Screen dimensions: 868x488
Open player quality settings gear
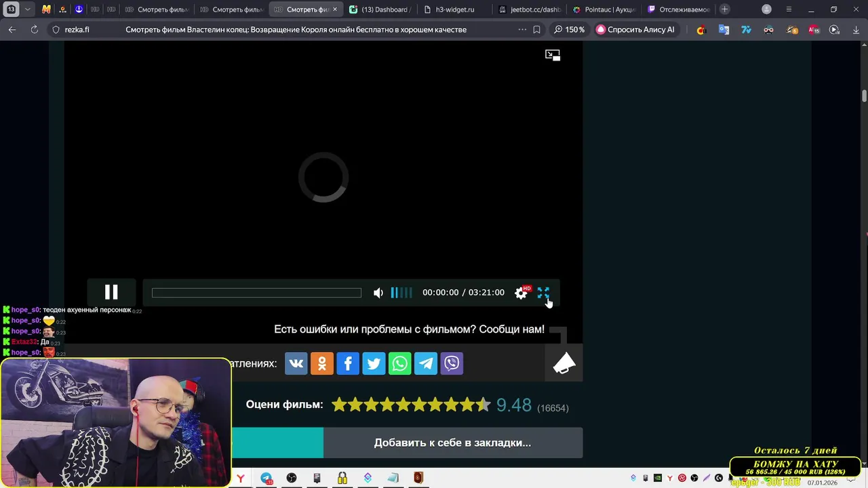pos(521,293)
